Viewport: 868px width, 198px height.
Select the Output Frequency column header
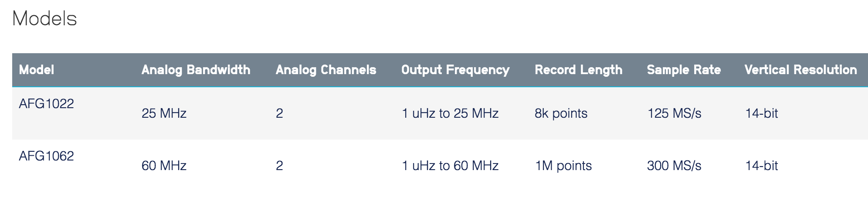click(455, 70)
